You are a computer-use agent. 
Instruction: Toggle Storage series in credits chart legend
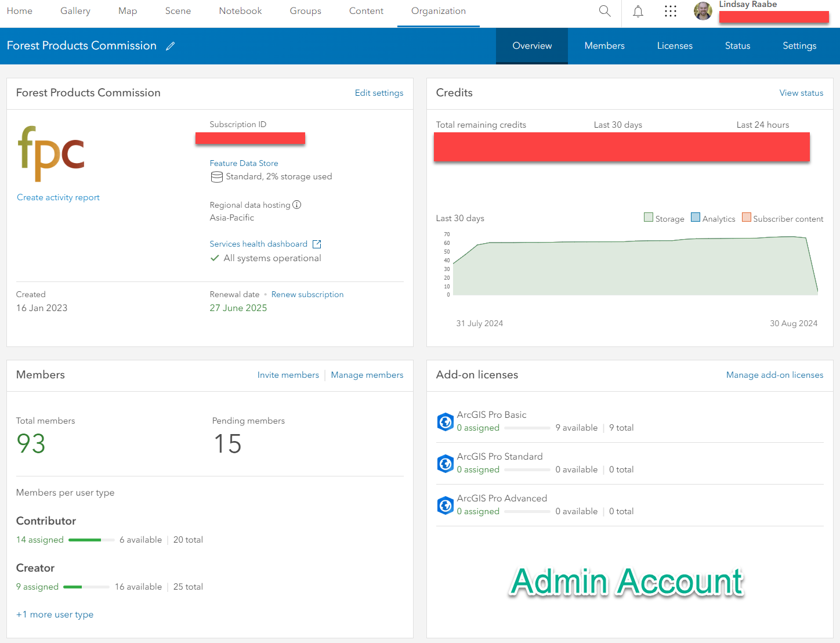pos(664,218)
